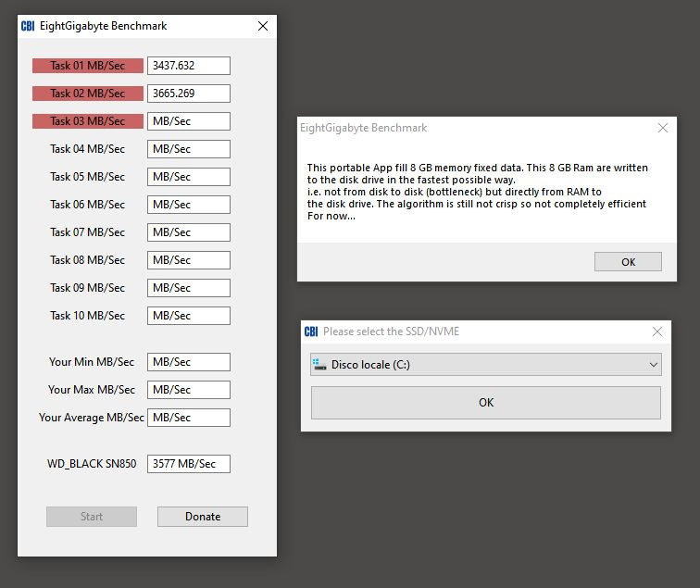The width and height of the screenshot is (700, 588).
Task: Select the Task 01 result field 3437.632
Action: pyautogui.click(x=189, y=66)
